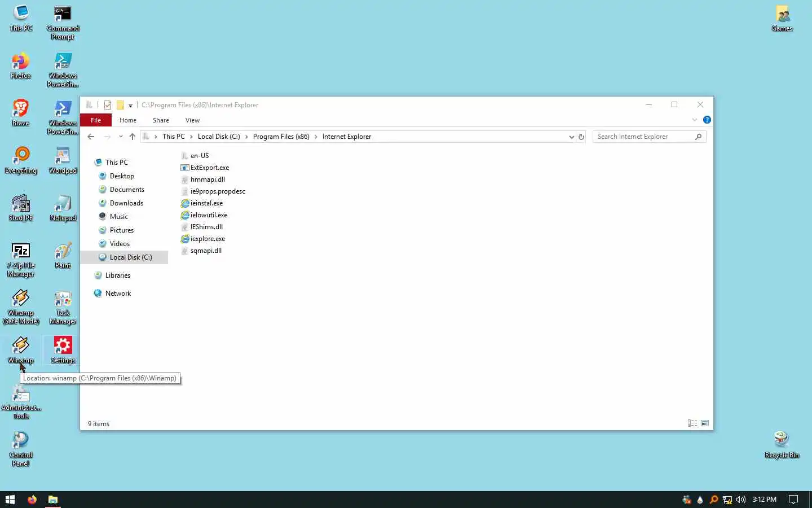Launch Command Prompt desktop shortcut

click(63, 23)
